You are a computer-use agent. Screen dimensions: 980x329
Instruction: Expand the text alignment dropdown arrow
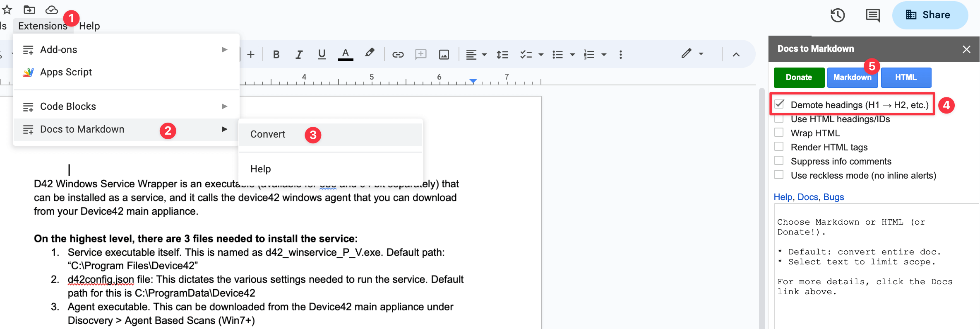484,55
